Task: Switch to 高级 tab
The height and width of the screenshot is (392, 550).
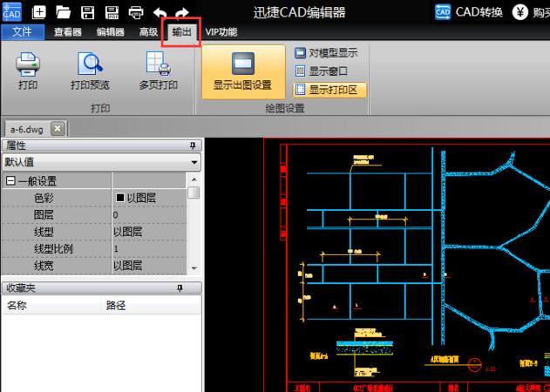Action: (x=149, y=32)
